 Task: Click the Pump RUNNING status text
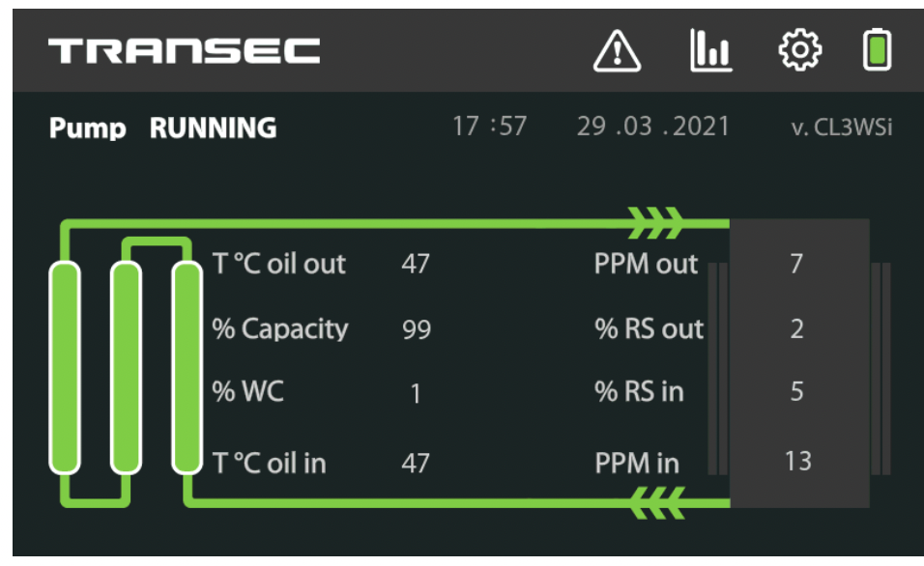pos(162,127)
